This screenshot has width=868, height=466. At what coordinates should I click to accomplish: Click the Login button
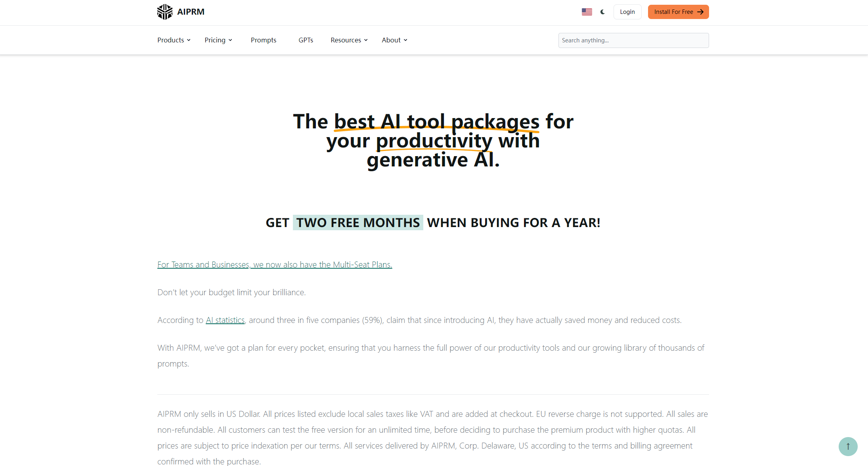click(627, 12)
